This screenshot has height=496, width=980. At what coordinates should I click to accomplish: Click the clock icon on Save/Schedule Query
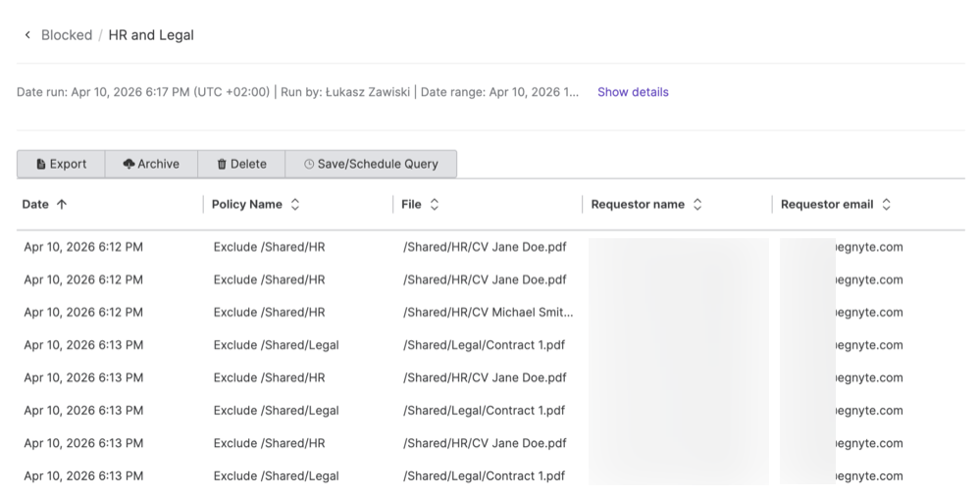(x=309, y=165)
